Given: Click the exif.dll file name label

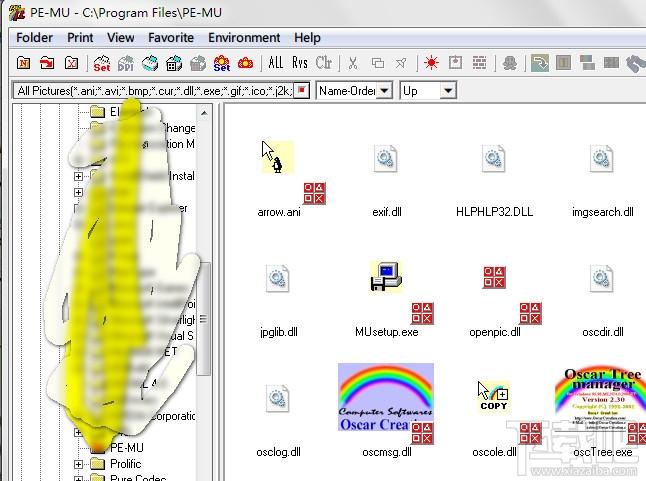Looking at the screenshot, I should (x=387, y=212).
